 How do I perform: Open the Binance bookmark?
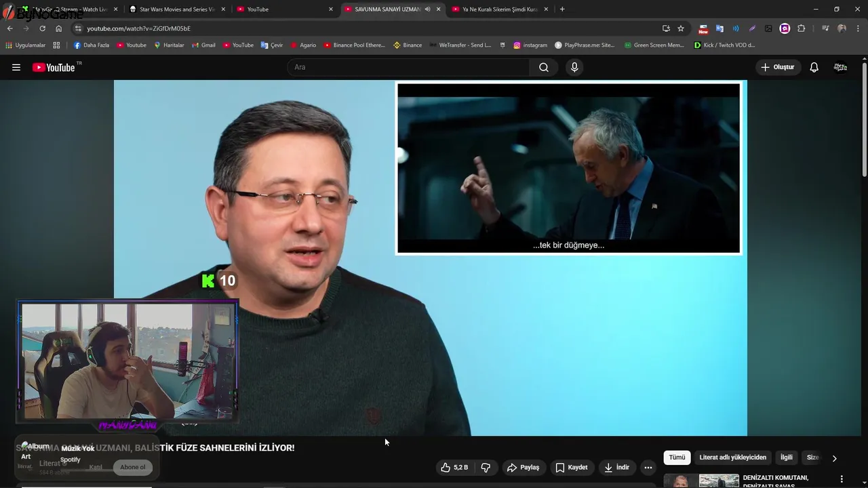[x=407, y=45]
